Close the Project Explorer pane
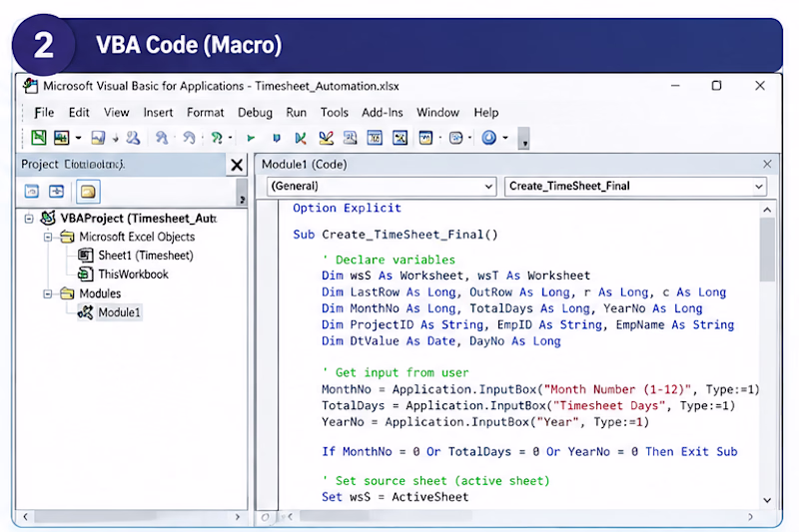Screen dimensions: 799x532 pos(237,165)
